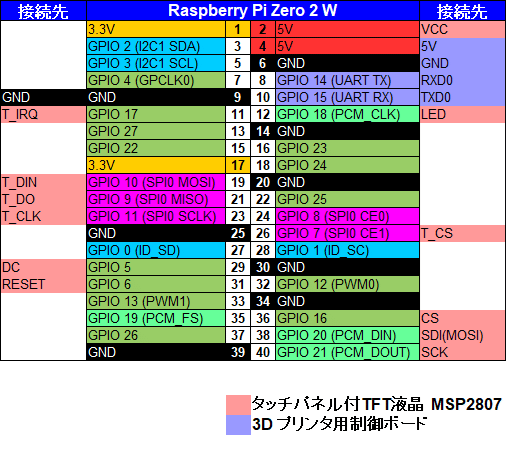Select the 3.3V cell at pin 1

pyautogui.click(x=156, y=29)
